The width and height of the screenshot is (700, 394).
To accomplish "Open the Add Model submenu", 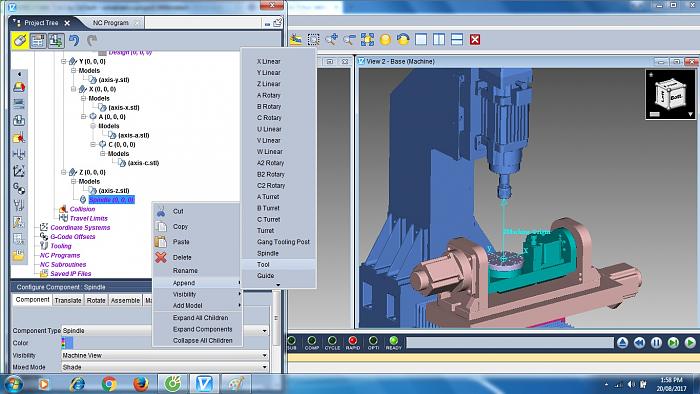I will (x=197, y=306).
